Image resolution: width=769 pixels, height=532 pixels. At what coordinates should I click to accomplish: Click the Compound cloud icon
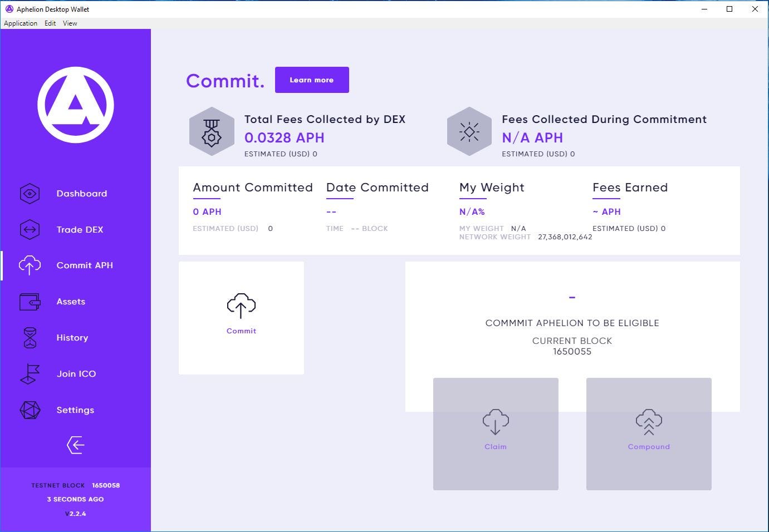tap(649, 422)
